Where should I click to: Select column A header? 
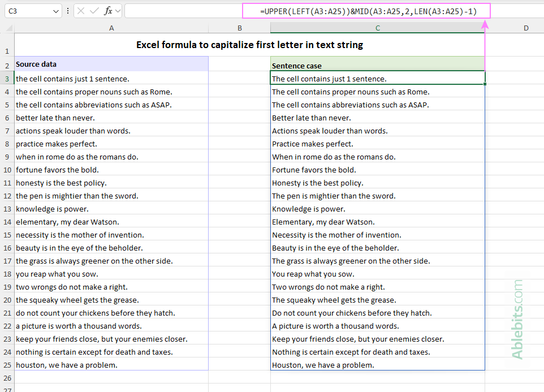[111, 28]
